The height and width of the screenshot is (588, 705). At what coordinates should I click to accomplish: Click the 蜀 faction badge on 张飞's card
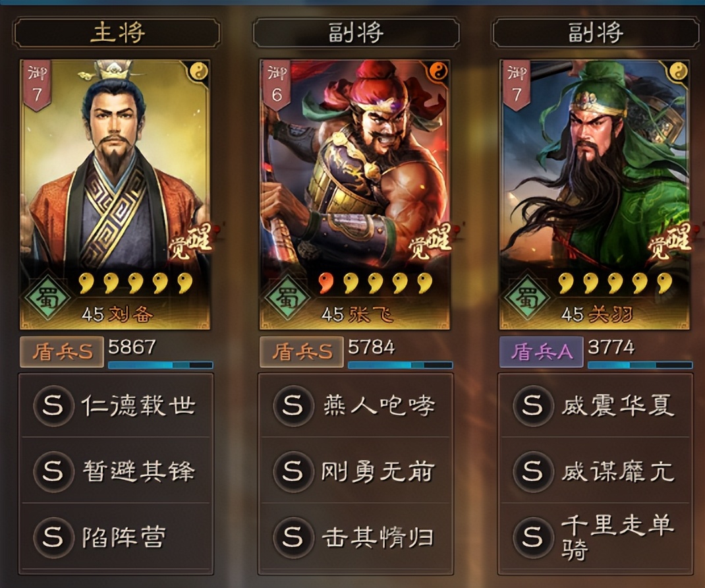[288, 298]
